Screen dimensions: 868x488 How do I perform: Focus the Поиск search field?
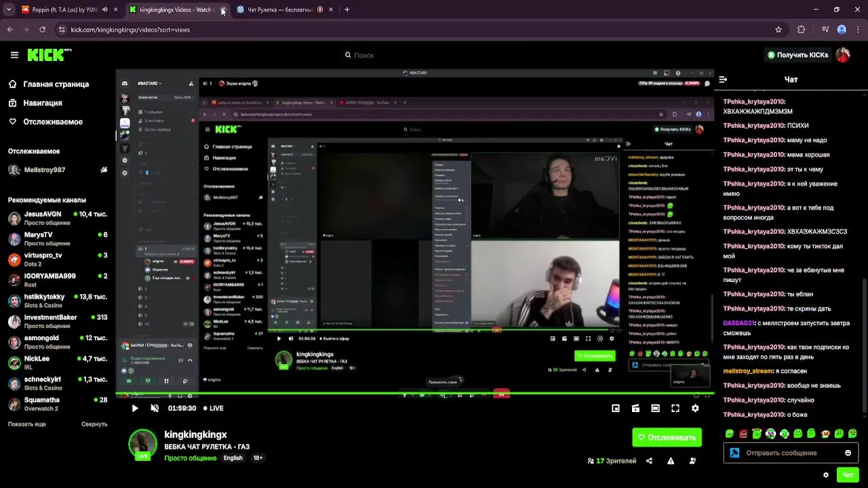(434, 55)
